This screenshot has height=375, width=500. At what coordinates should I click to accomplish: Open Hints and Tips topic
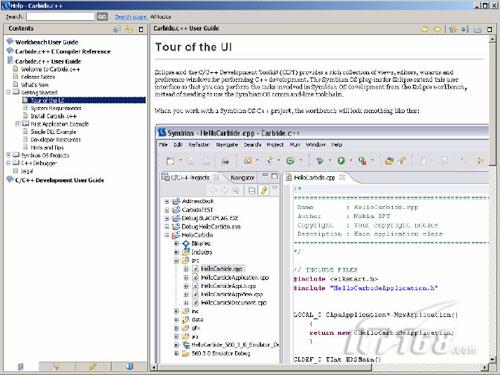tap(47, 147)
